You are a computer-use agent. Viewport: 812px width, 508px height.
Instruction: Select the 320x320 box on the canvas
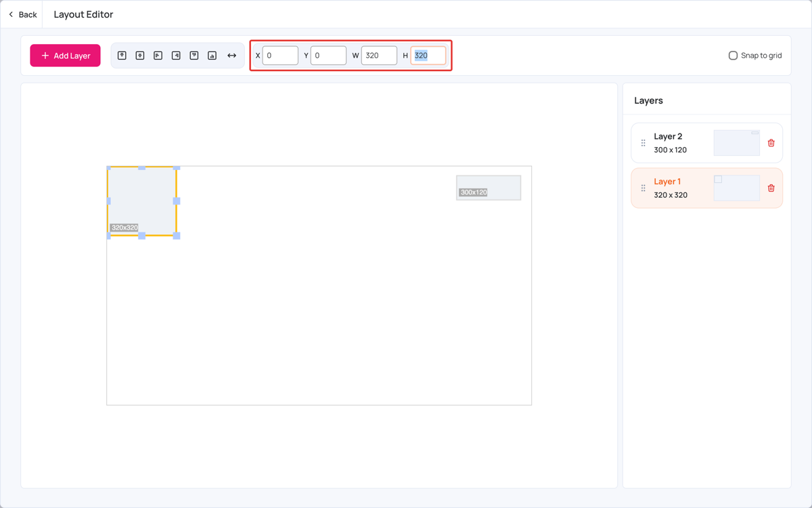(141, 201)
